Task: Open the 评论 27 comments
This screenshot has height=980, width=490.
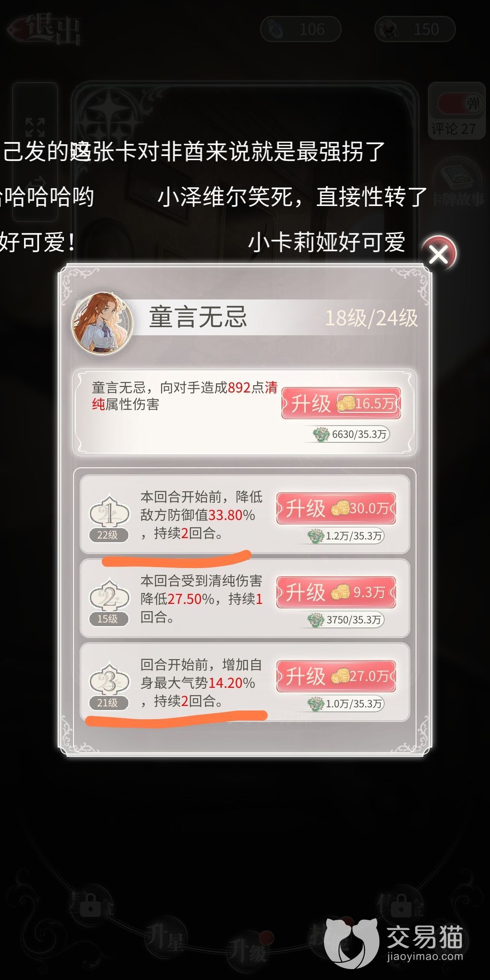Action: tap(453, 129)
